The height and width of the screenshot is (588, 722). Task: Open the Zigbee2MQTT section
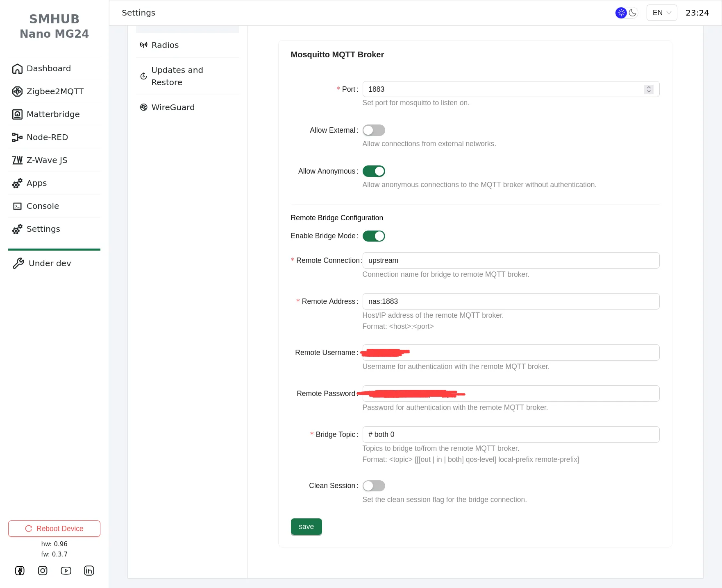54,91
